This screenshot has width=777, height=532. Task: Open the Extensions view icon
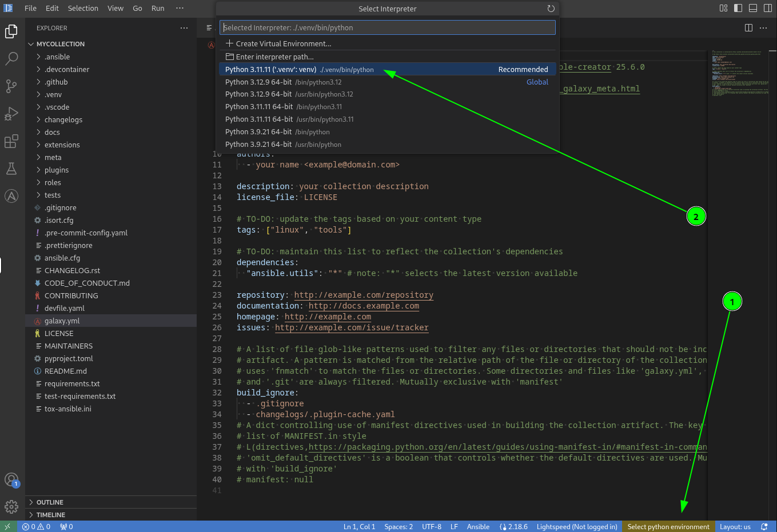pos(11,141)
